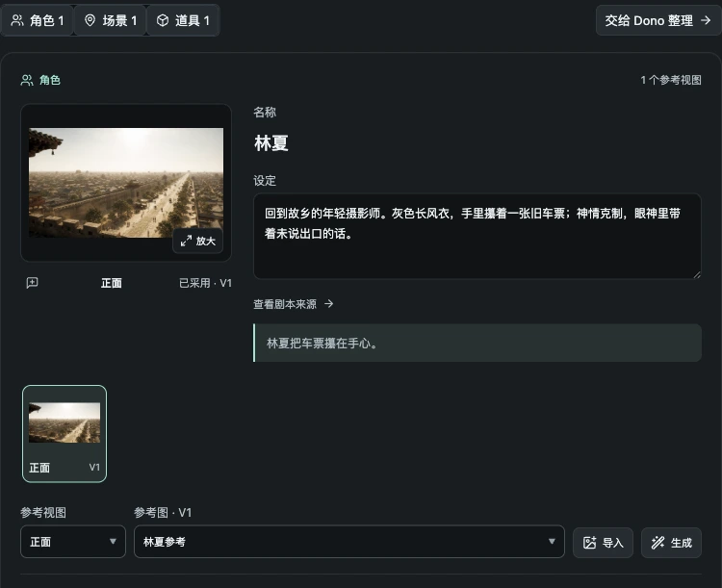The width and height of the screenshot is (722, 588).
Task: Click the people icon in 角色 1 tab
Action: coord(17,20)
